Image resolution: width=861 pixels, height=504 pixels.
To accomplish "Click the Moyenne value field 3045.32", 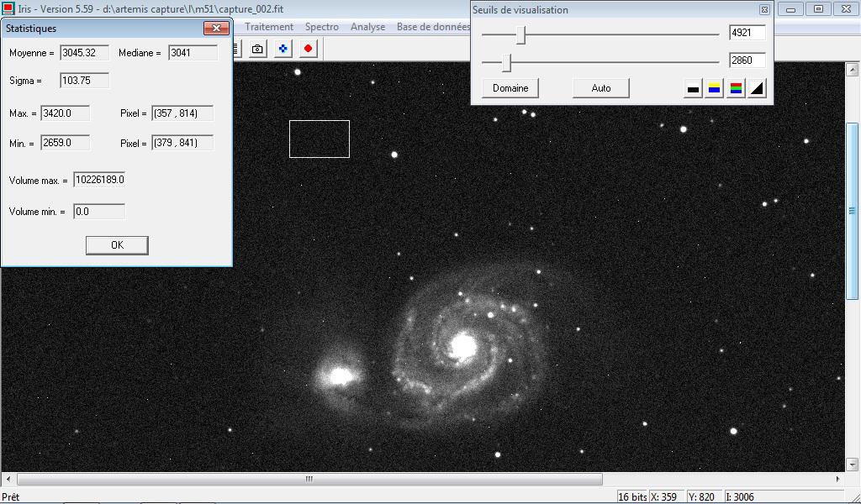I will point(84,53).
